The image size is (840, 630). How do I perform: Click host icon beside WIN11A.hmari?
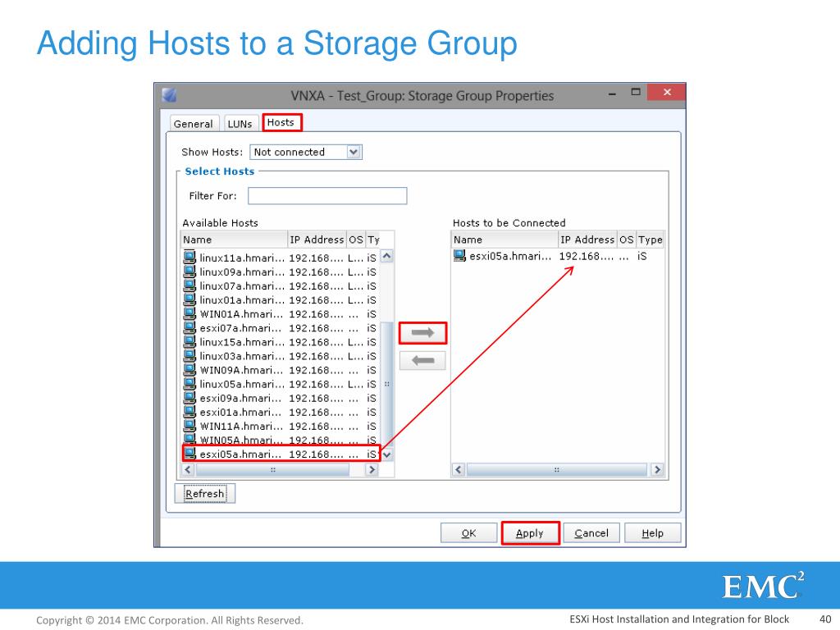[189, 426]
